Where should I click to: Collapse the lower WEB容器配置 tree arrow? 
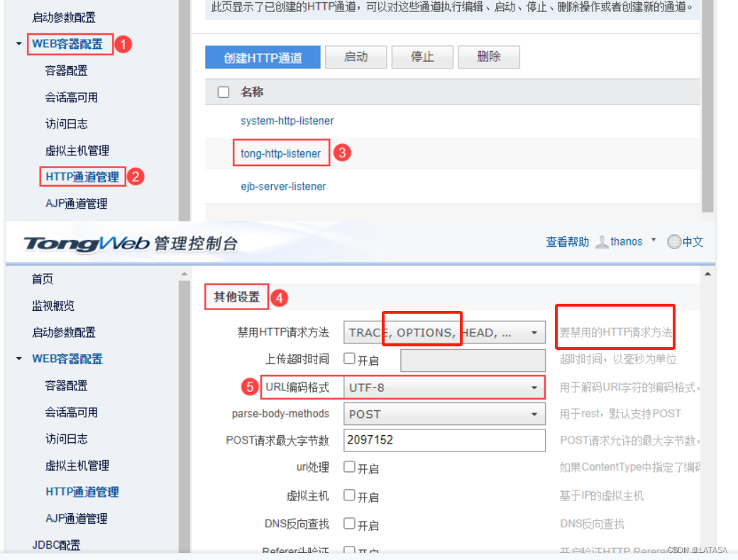tap(19, 358)
